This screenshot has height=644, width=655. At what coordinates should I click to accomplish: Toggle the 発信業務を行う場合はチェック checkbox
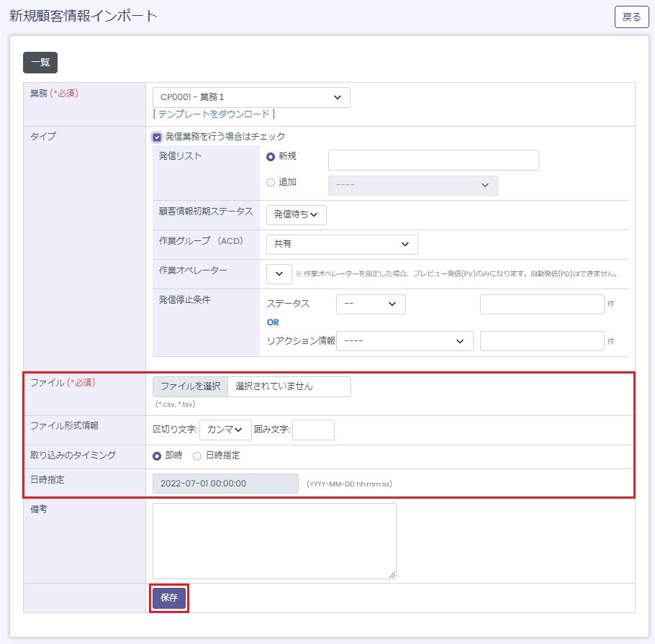coord(157,137)
